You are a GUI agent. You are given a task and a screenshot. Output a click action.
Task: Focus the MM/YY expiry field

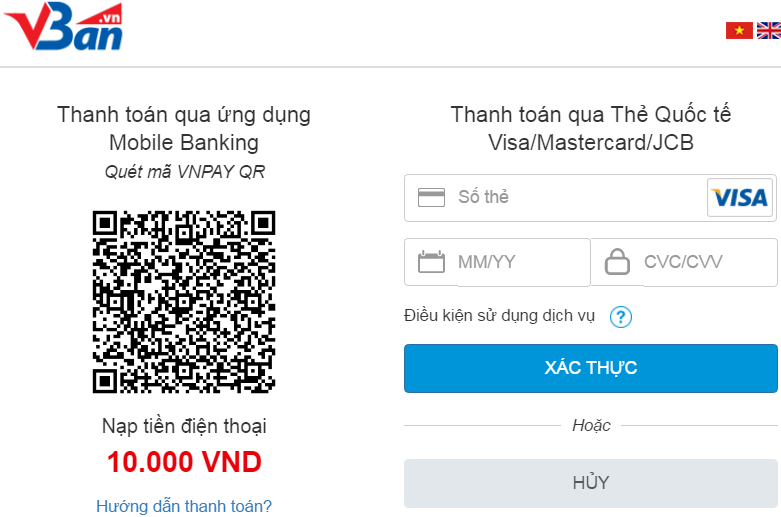(x=515, y=262)
